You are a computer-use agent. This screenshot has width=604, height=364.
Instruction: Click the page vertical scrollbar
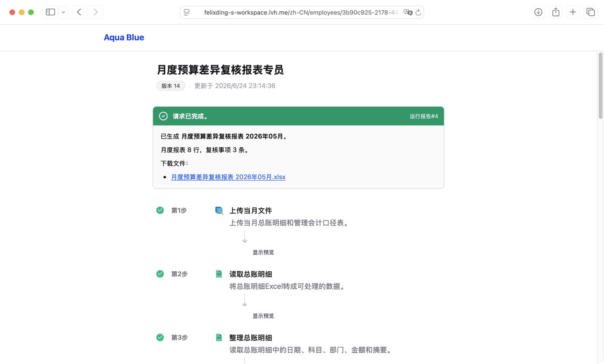point(600,86)
